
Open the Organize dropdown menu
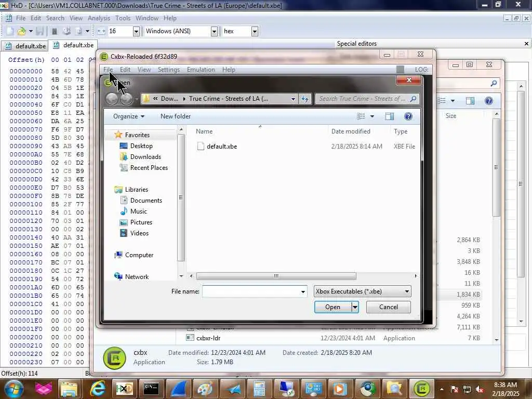point(129,116)
